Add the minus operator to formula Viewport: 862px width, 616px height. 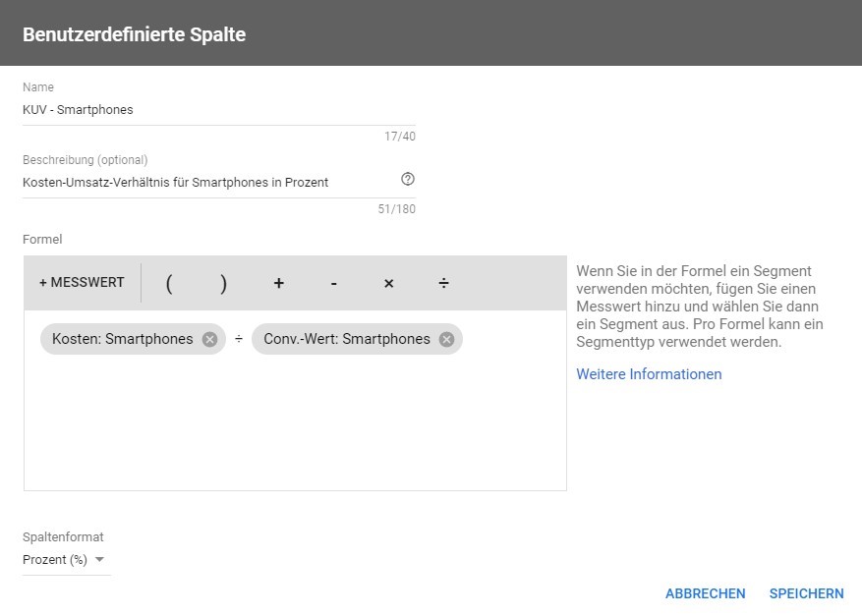click(334, 283)
